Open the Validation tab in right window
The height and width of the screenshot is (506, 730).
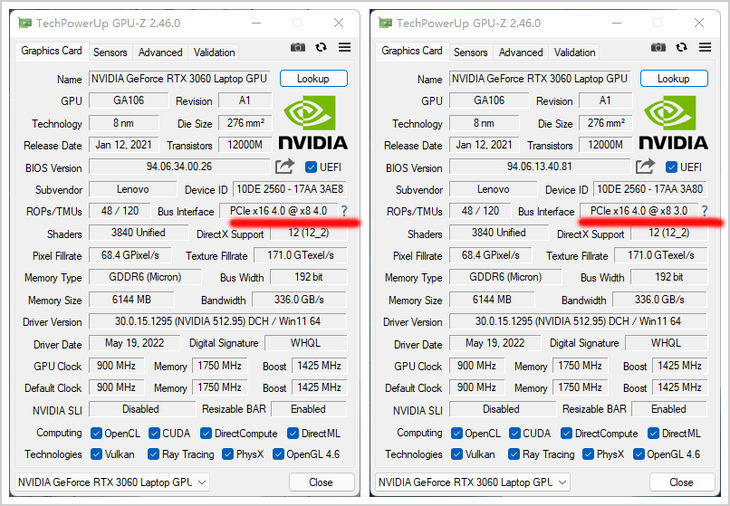574,52
